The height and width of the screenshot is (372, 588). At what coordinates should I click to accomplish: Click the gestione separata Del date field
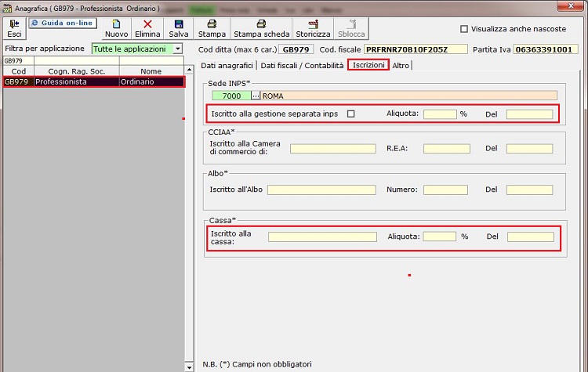[529, 114]
